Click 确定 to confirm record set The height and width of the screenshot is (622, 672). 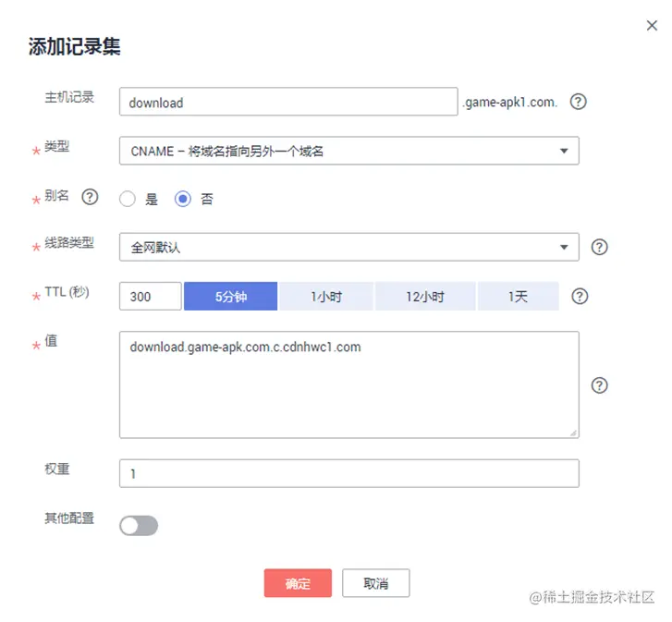pos(298,583)
